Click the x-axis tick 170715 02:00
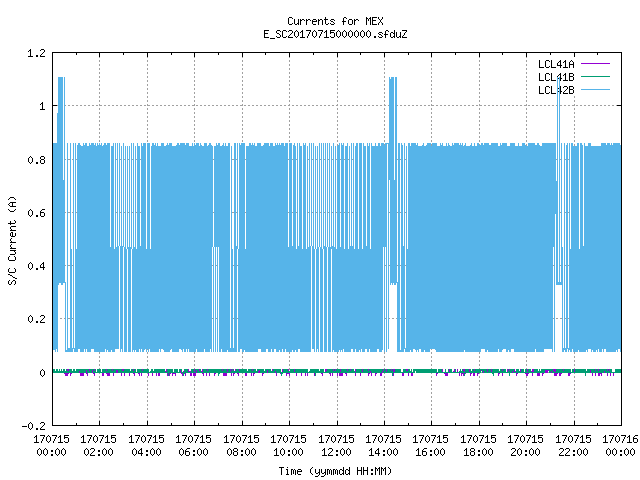The image size is (640, 480). coord(99,446)
